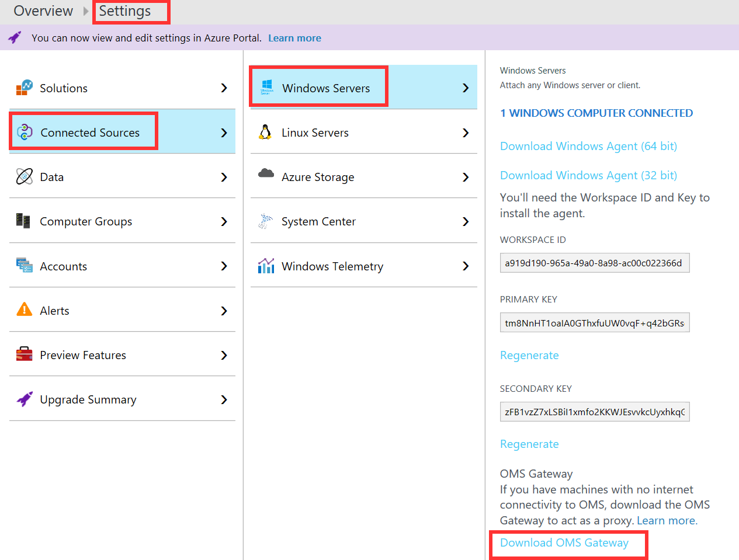Viewport: 739px width, 560px height.
Task: Click the Windows Servers logo icon
Action: [x=267, y=87]
